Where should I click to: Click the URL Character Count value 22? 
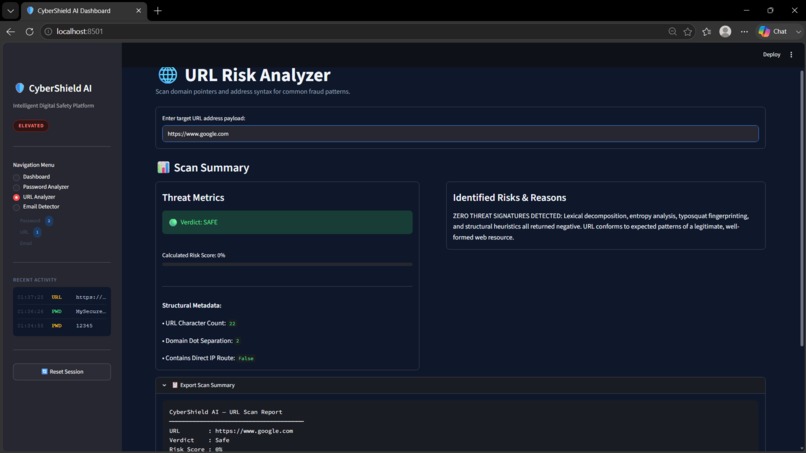coord(232,323)
